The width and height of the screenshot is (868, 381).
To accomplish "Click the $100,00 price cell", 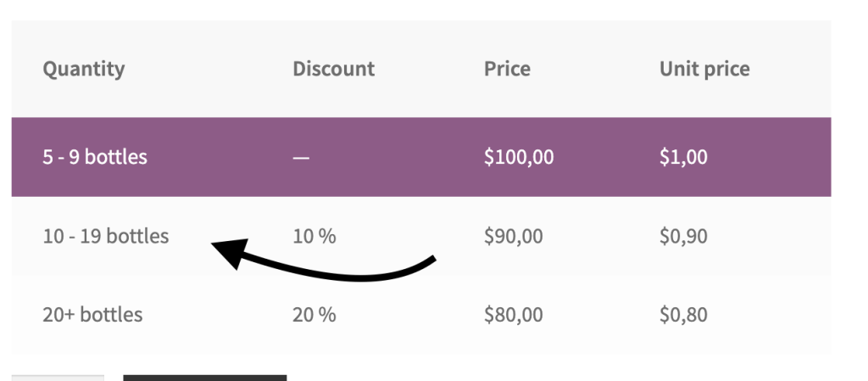I will [x=519, y=157].
